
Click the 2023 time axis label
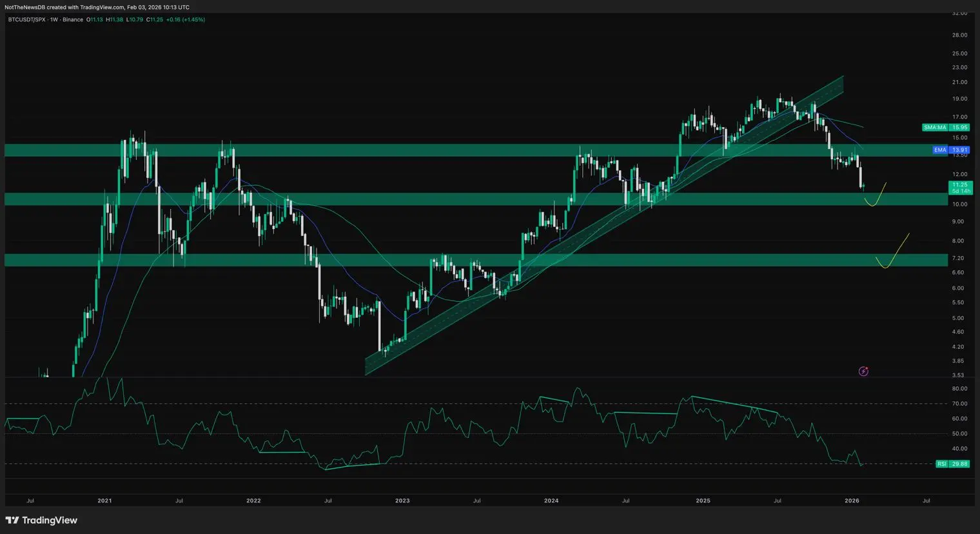pos(402,500)
